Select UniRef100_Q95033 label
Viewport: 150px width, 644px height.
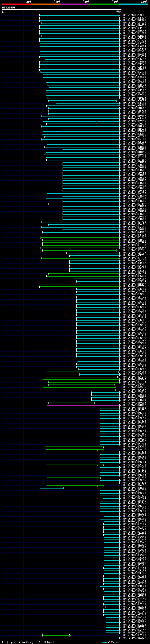tap(135, 276)
